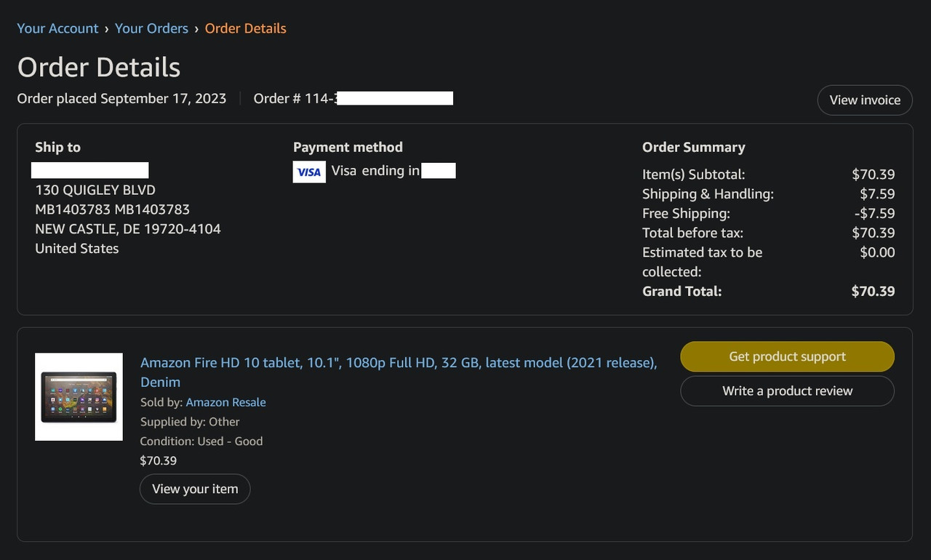This screenshot has width=931, height=560.
Task: Click the Visa card logo icon
Action: click(309, 172)
